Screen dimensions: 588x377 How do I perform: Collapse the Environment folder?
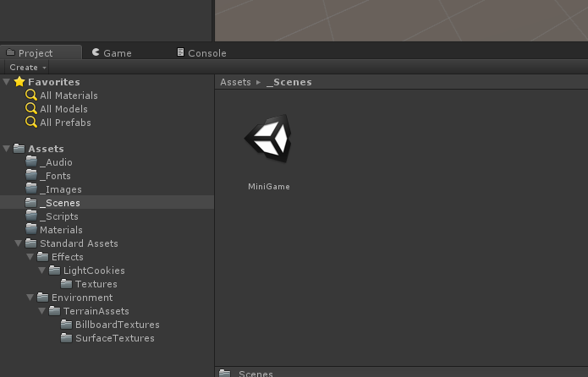tap(30, 298)
